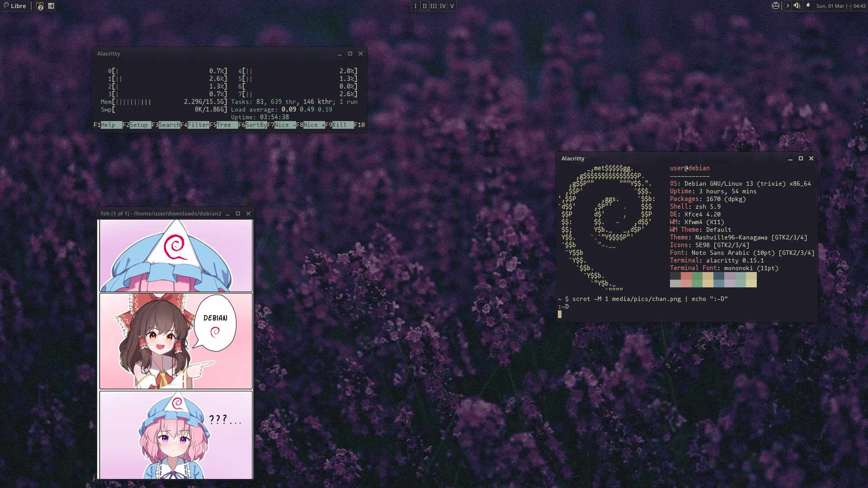Viewport: 868px width, 488px height.
Task: Open the Libre applications menu
Action: coord(15,6)
